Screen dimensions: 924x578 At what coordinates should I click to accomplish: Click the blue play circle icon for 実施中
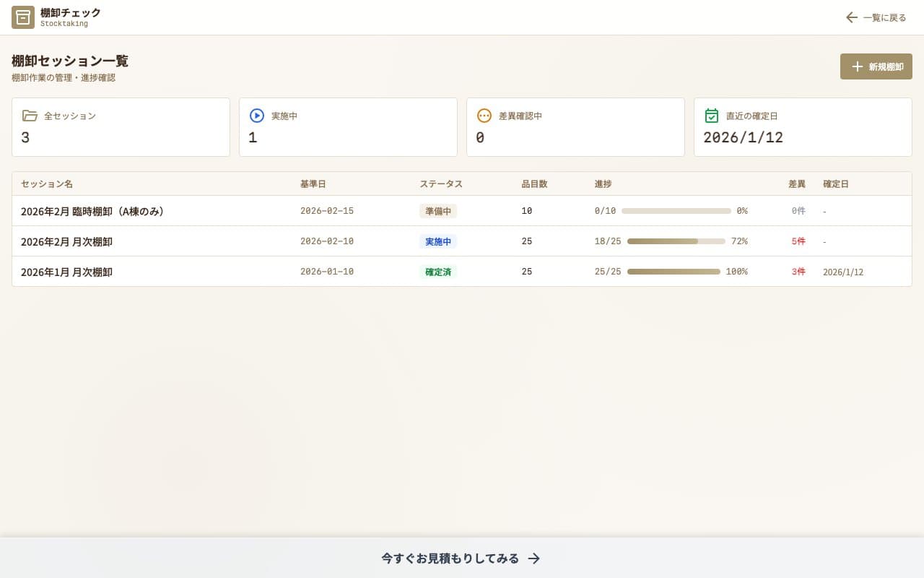coord(257,116)
